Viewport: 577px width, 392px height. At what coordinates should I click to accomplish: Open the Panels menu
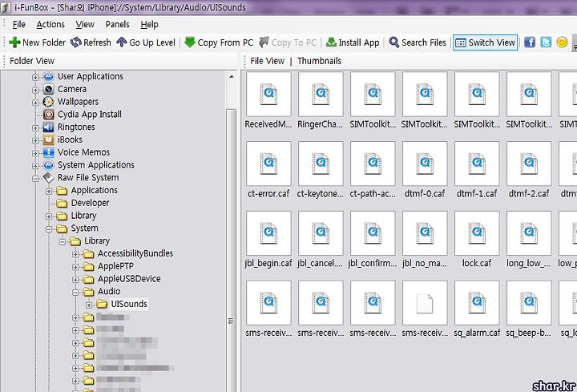pos(117,24)
